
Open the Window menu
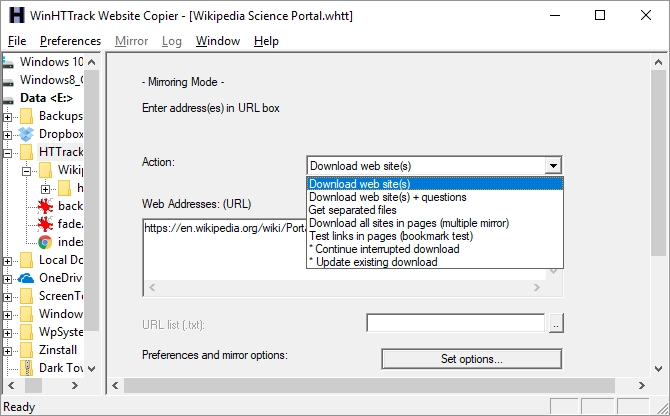pos(217,41)
